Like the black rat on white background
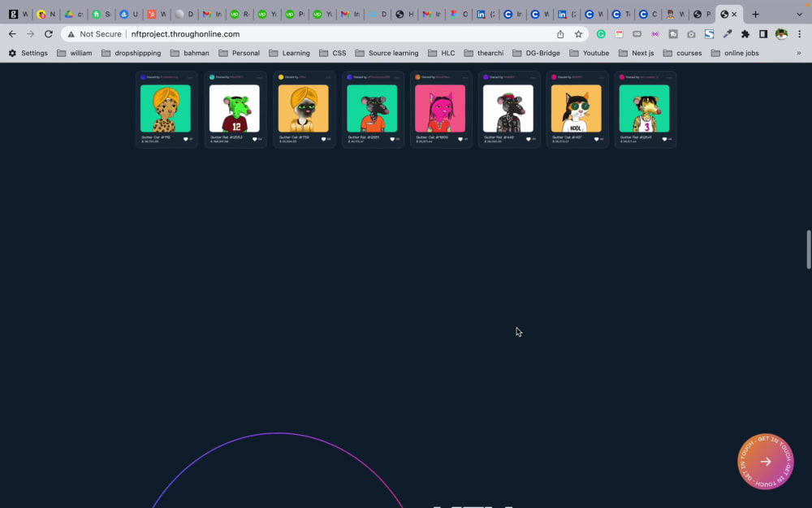Viewport: 812px width, 508px height. pyautogui.click(x=529, y=139)
